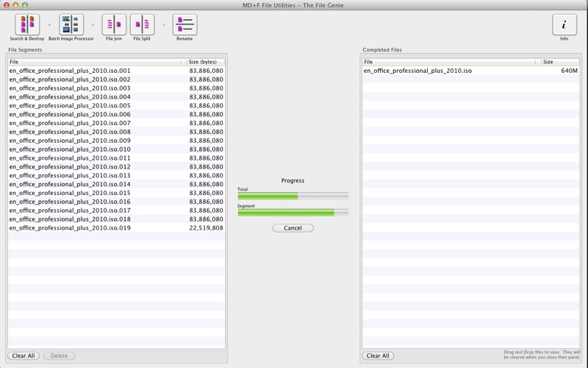Select segment en_office_professional_plus_2010.iso.010
Image resolution: width=588 pixels, height=368 pixels.
click(x=116, y=149)
